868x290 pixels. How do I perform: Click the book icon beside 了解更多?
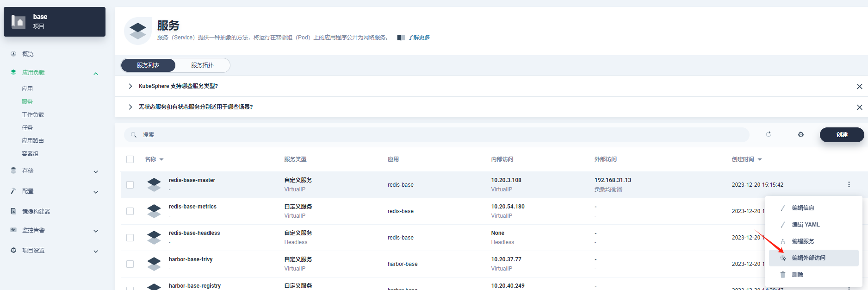tap(401, 38)
